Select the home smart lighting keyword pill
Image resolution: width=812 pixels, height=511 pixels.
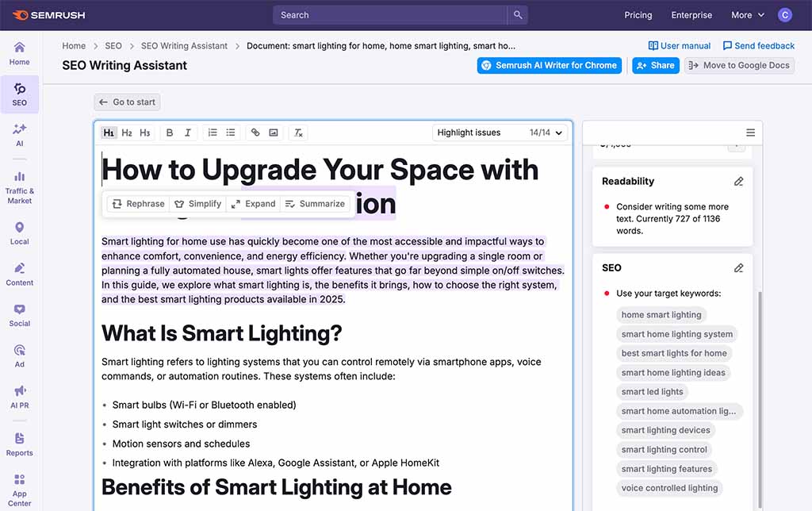pyautogui.click(x=661, y=314)
